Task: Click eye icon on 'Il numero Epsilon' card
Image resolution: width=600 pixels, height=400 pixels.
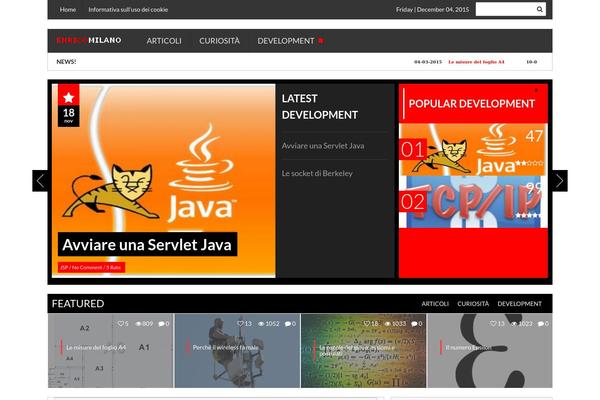Action: click(x=514, y=324)
